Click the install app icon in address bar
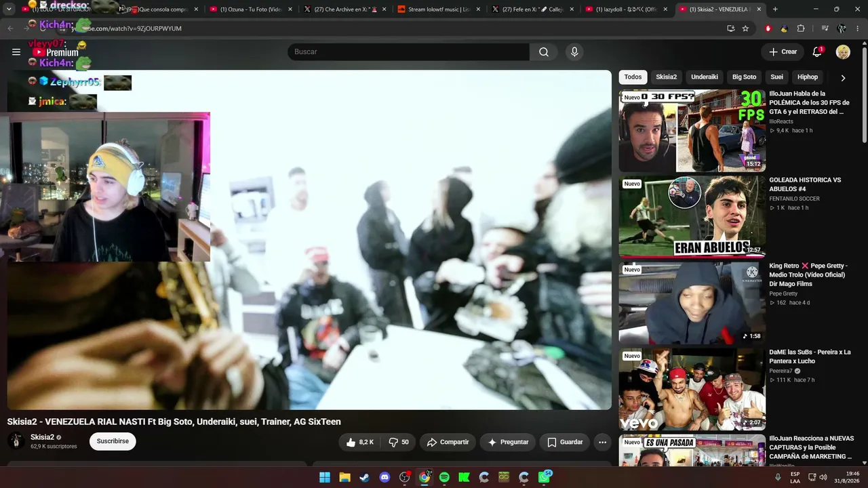The height and width of the screenshot is (488, 868). [730, 28]
